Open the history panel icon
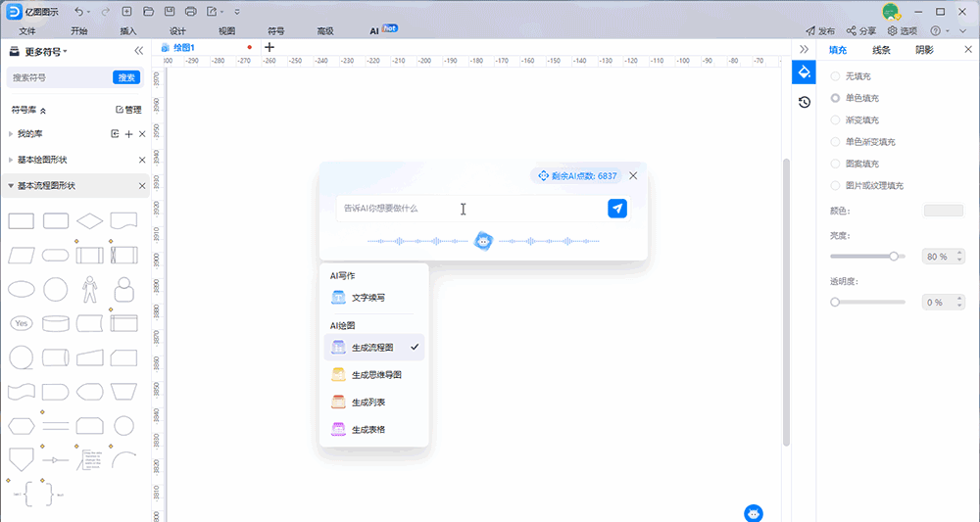Screen dimensions: 980x522 [804, 102]
